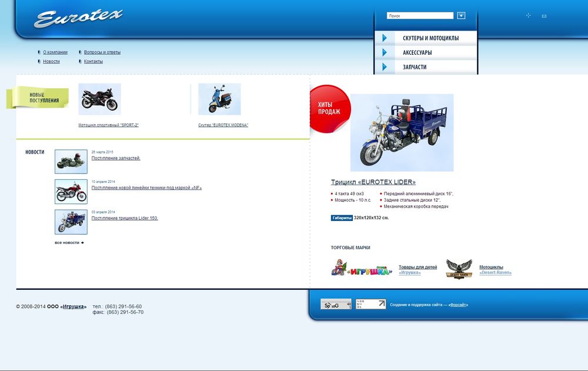Go to О компании page
Viewport: 588px width, 371px height.
pyautogui.click(x=55, y=52)
